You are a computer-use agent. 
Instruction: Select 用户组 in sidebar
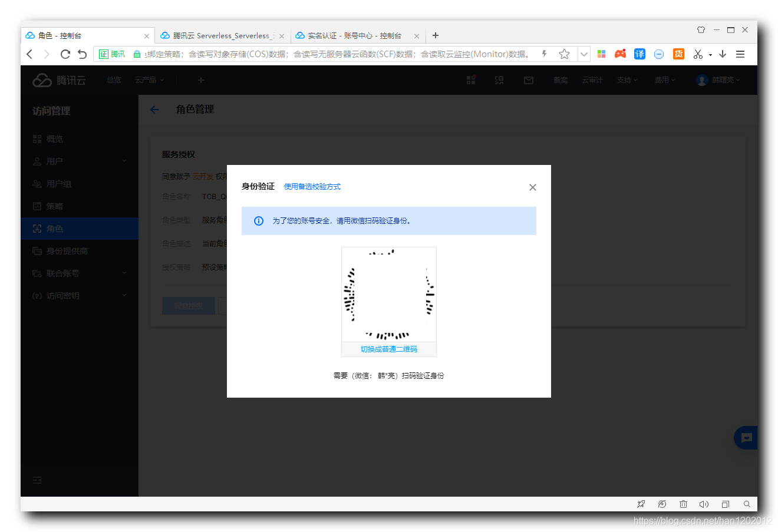click(80, 184)
